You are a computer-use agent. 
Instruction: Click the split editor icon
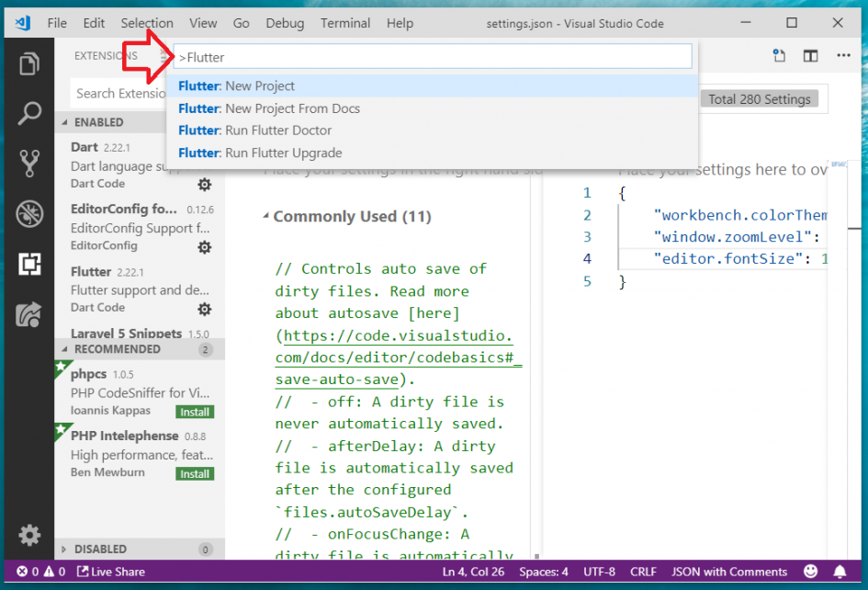(810, 56)
